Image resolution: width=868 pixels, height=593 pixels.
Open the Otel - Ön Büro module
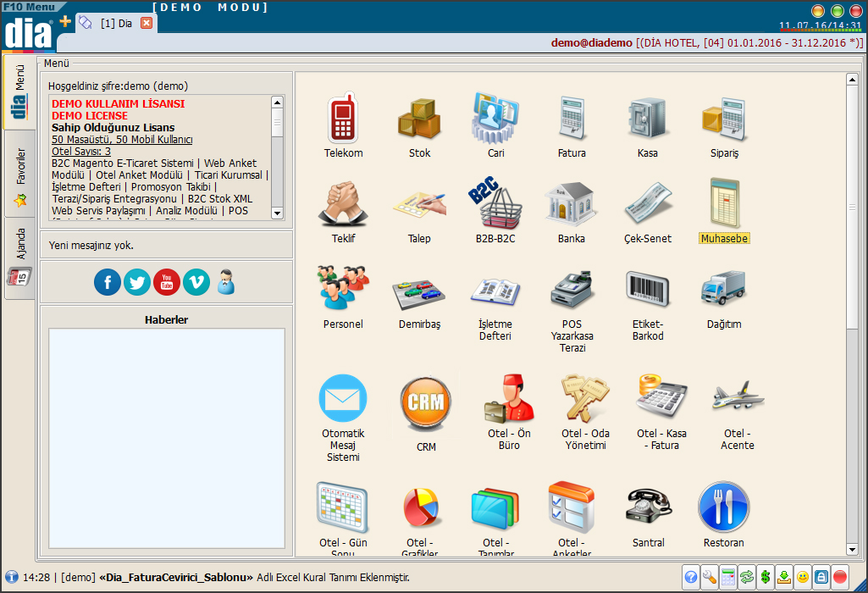coord(509,413)
